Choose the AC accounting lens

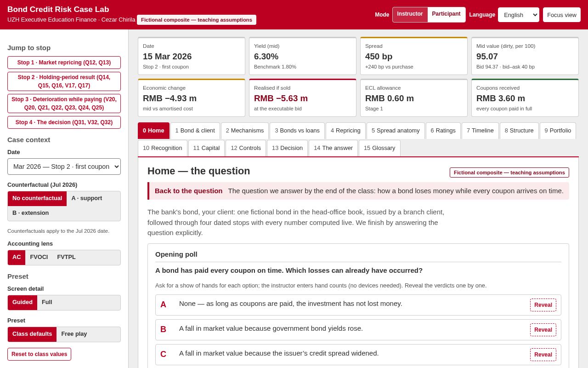coord(17,257)
